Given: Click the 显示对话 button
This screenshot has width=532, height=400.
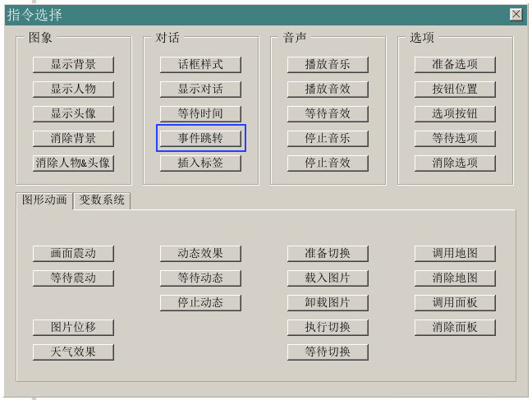Looking at the screenshot, I should [x=200, y=89].
